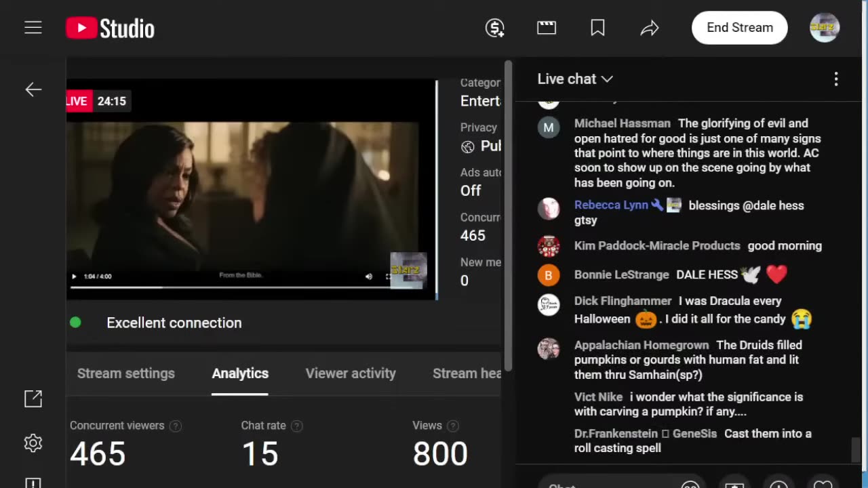Open the monetization dollar icon
Viewport: 868px width, 488px height.
pos(495,28)
